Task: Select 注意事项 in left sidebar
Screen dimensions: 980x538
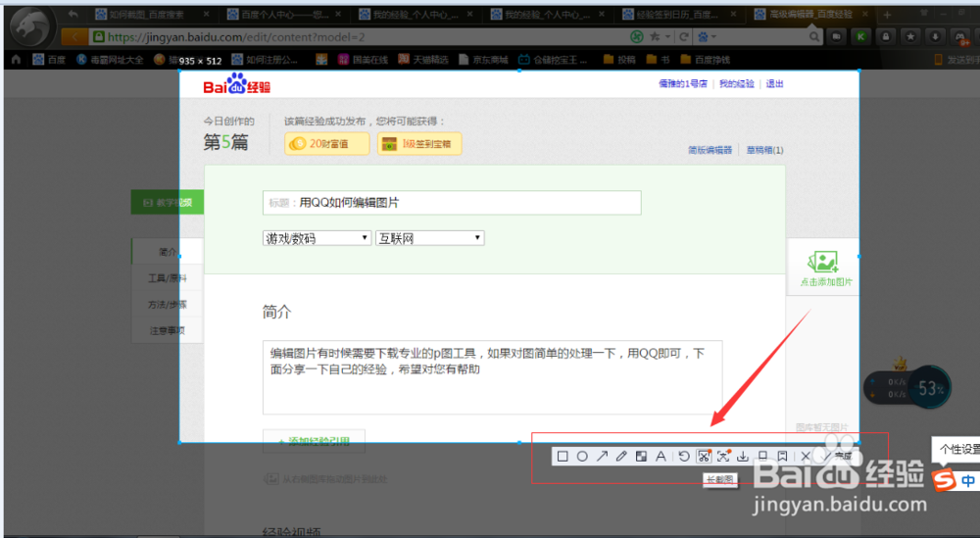Action: pos(167,330)
